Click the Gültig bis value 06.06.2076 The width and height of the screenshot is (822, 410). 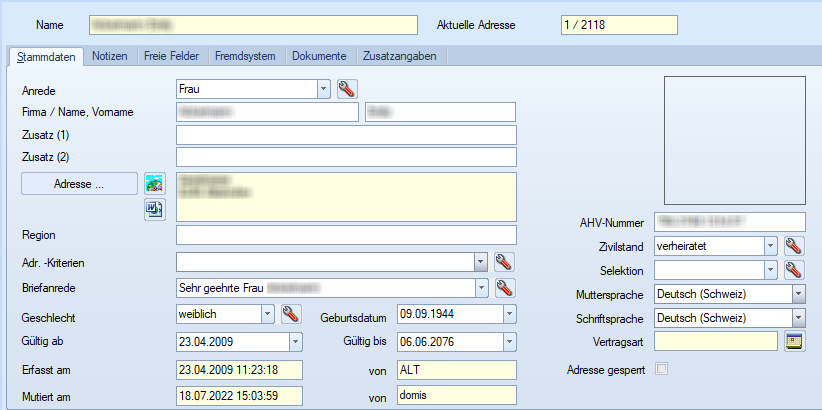[x=427, y=342]
